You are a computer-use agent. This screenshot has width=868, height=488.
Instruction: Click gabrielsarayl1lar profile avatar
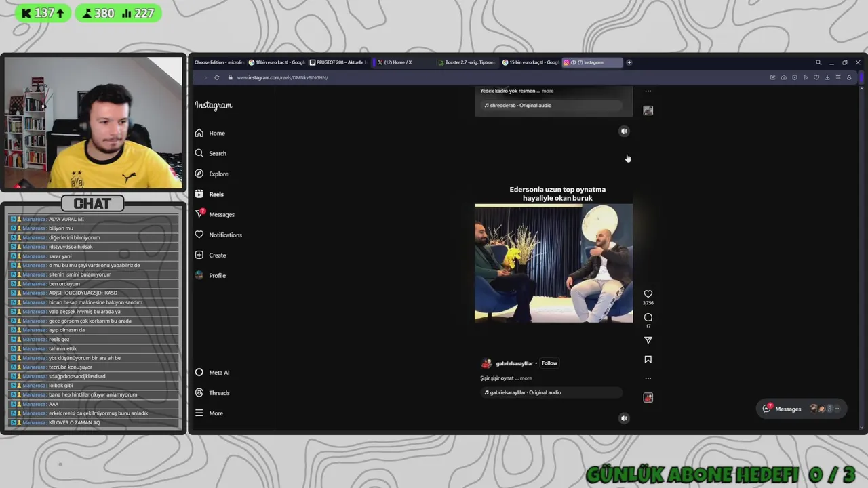(x=486, y=363)
